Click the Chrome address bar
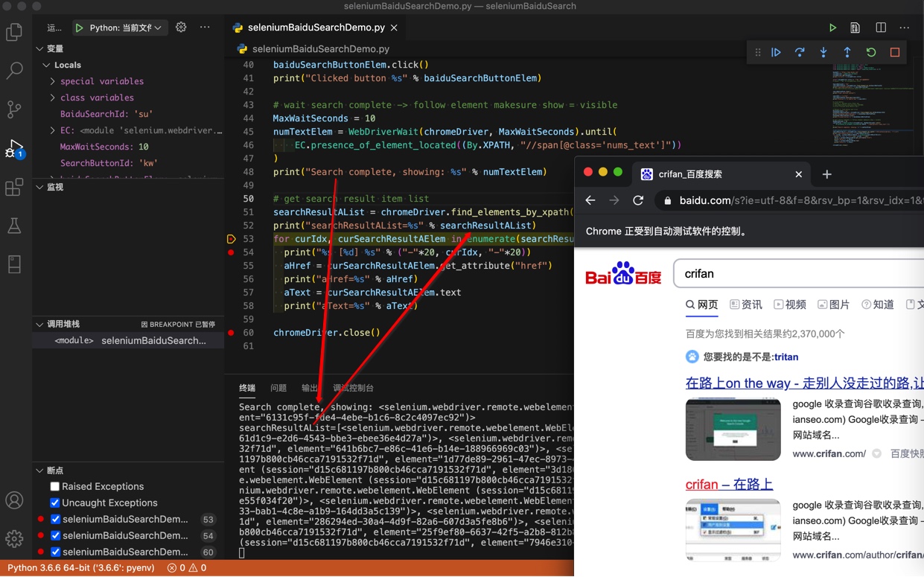The width and height of the screenshot is (924, 577). 789,200
